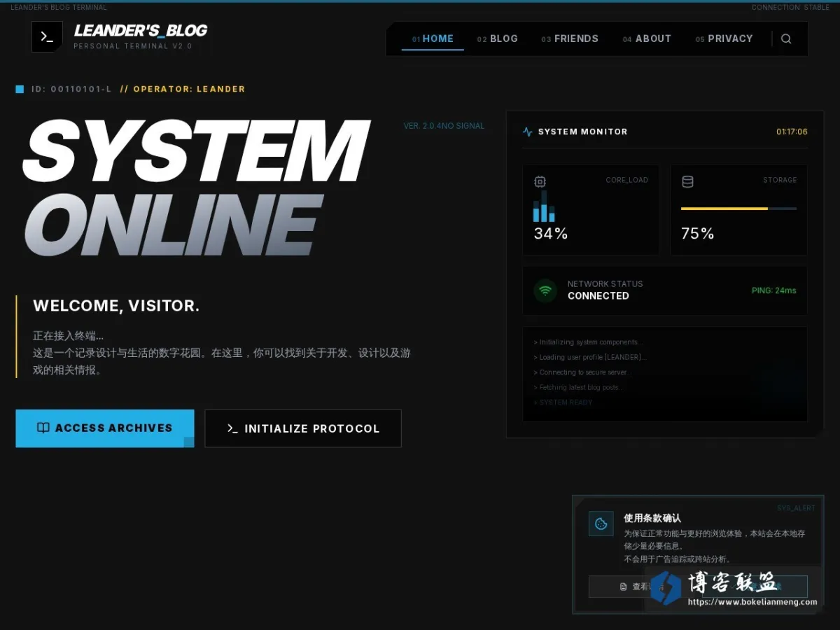840x630 pixels.
Task: Click the LEANDER'S_BLOG site title
Action: point(141,31)
